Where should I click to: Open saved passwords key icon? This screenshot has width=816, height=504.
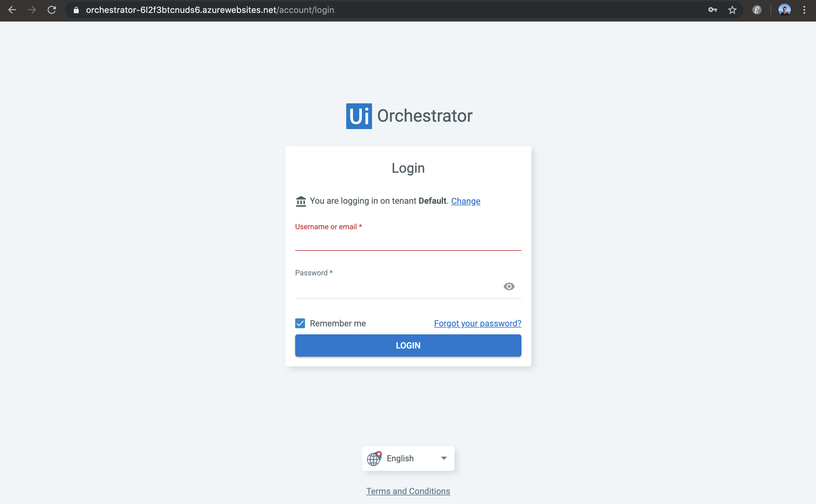(713, 10)
